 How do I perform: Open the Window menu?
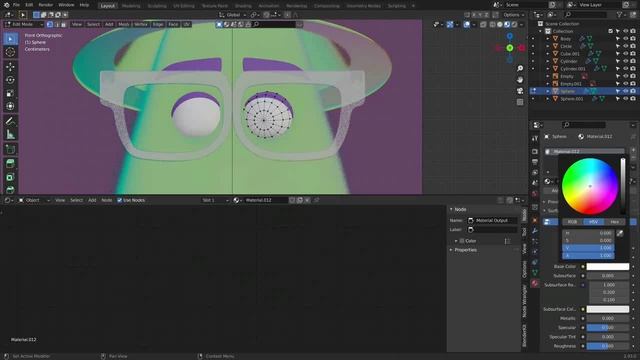[66, 5]
